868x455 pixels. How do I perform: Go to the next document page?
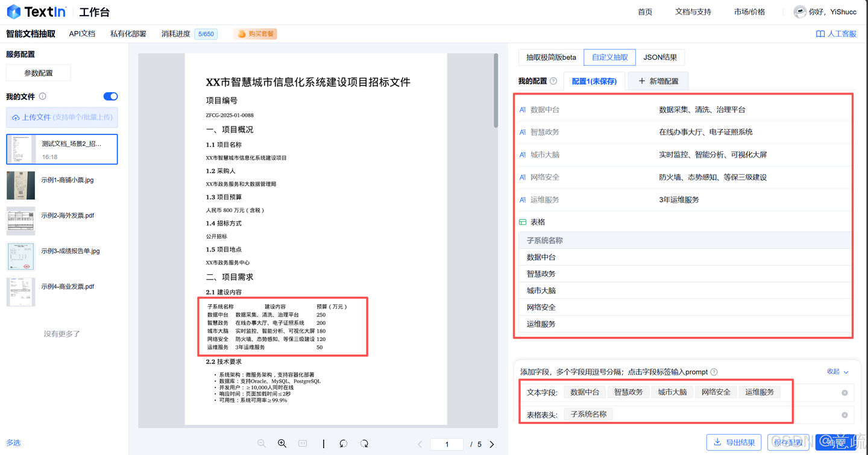pyautogui.click(x=492, y=444)
